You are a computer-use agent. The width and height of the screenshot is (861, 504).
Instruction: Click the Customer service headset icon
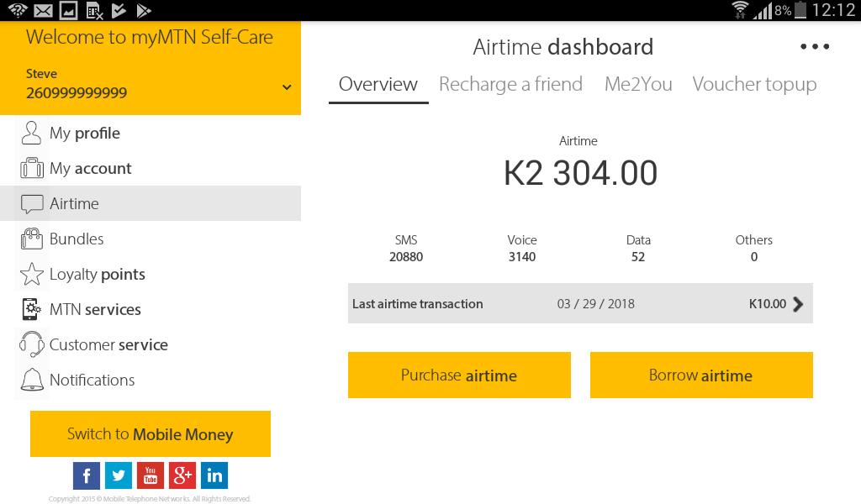point(31,344)
